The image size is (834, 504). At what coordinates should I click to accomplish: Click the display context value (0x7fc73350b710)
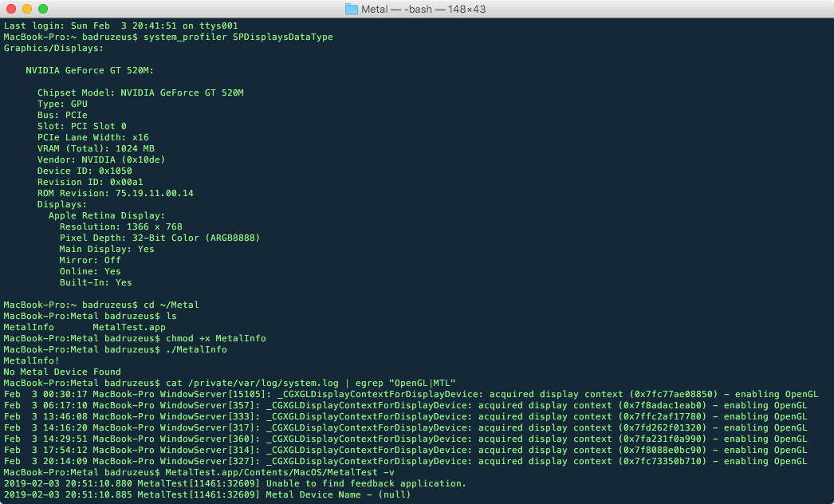pyautogui.click(x=663, y=462)
